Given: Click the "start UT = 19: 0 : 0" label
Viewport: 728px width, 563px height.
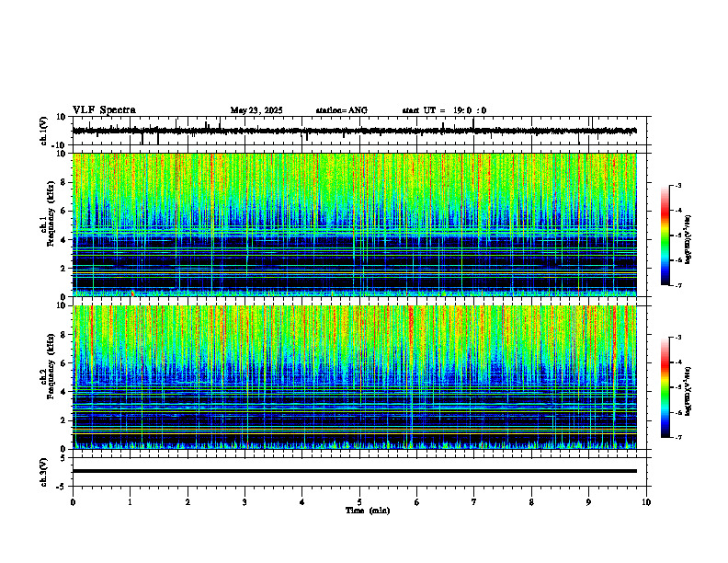Looking at the screenshot, I should point(444,110).
